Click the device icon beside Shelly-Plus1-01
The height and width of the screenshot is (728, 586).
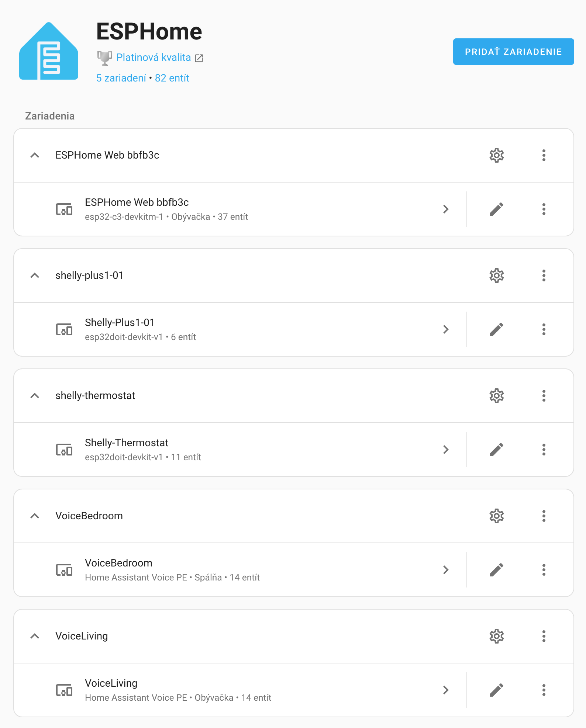click(x=64, y=329)
